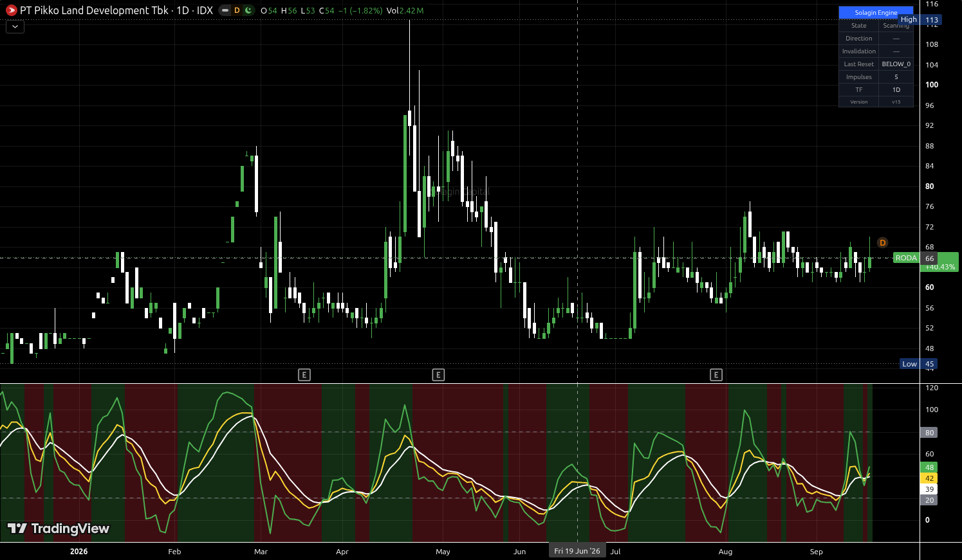Viewport: 962px width, 560px height.
Task: Click the RODA price line label
Action: [x=906, y=258]
